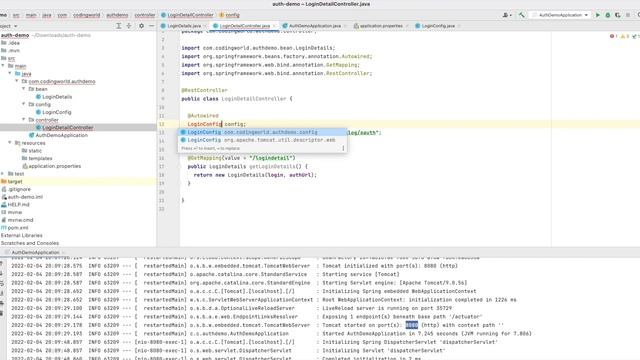Collapse the java folder arrow
Image resolution: width=640 pixels, height=360 pixels.
coord(10,73)
